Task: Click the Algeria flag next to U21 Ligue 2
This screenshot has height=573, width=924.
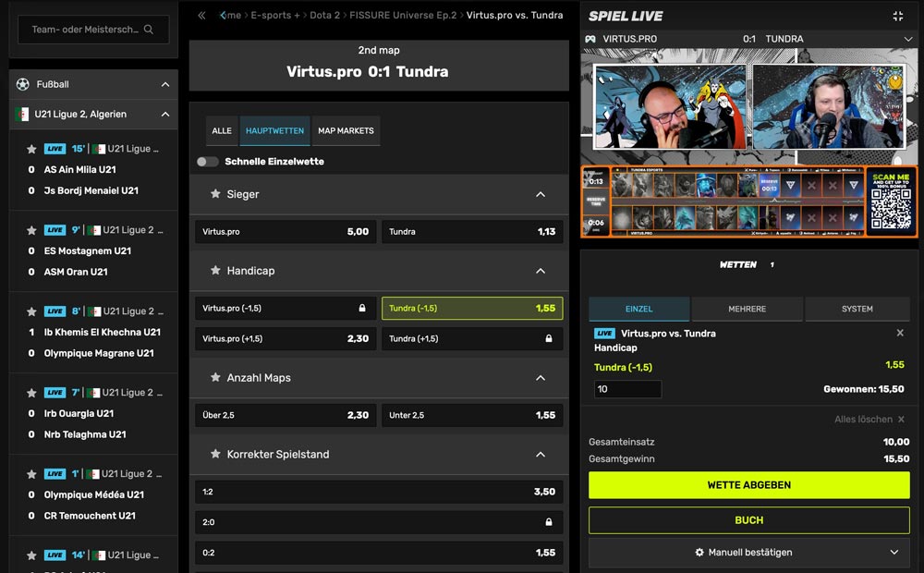Action: (22, 115)
